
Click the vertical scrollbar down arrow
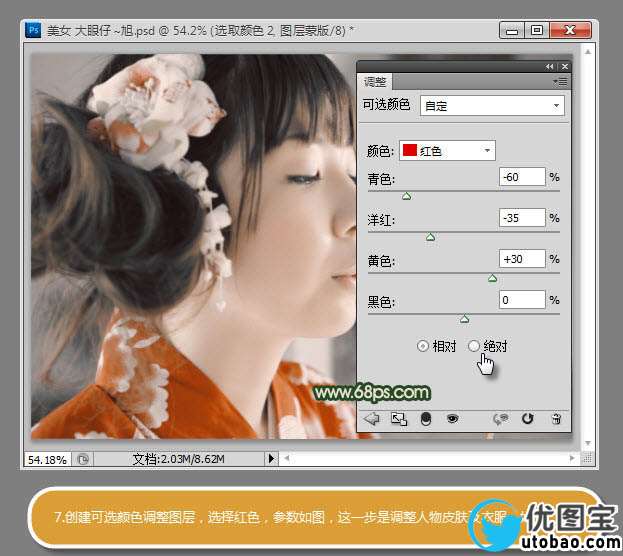coord(588,443)
